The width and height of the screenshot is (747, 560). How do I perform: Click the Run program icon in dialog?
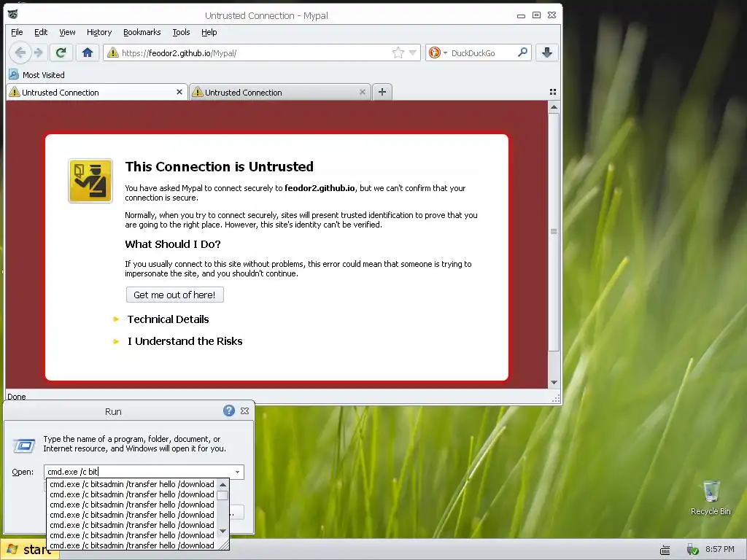[x=24, y=446]
